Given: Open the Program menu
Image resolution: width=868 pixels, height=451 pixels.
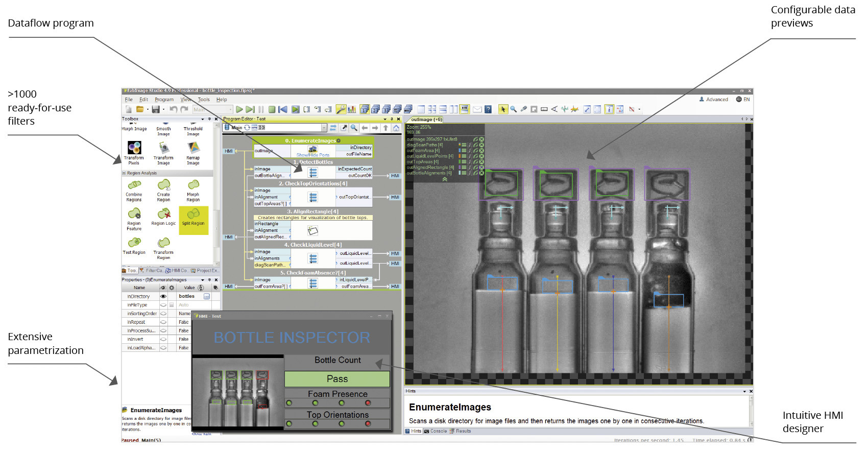Looking at the screenshot, I should coord(164,100).
